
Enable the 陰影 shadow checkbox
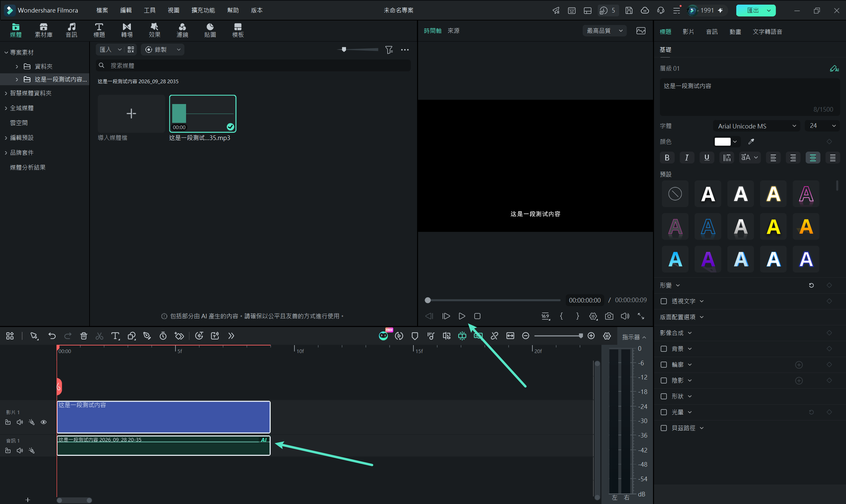664,380
